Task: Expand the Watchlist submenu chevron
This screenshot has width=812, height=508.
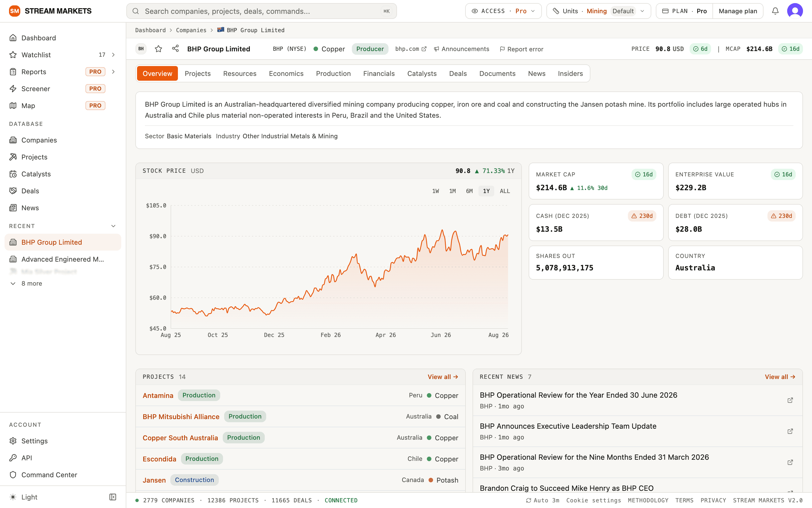Action: 113,55
